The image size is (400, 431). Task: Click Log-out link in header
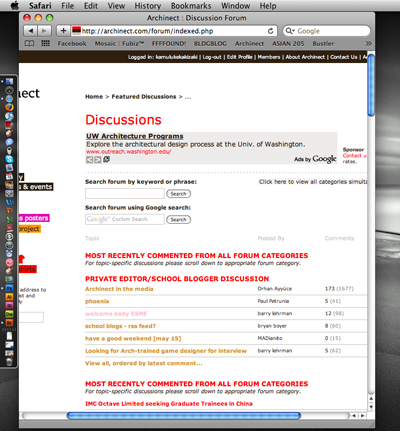coord(212,57)
